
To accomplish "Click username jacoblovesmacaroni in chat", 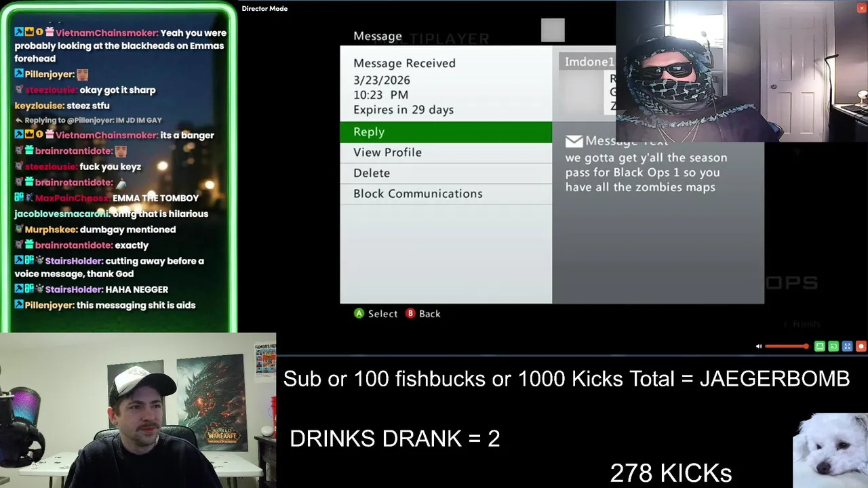I will (x=62, y=214).
